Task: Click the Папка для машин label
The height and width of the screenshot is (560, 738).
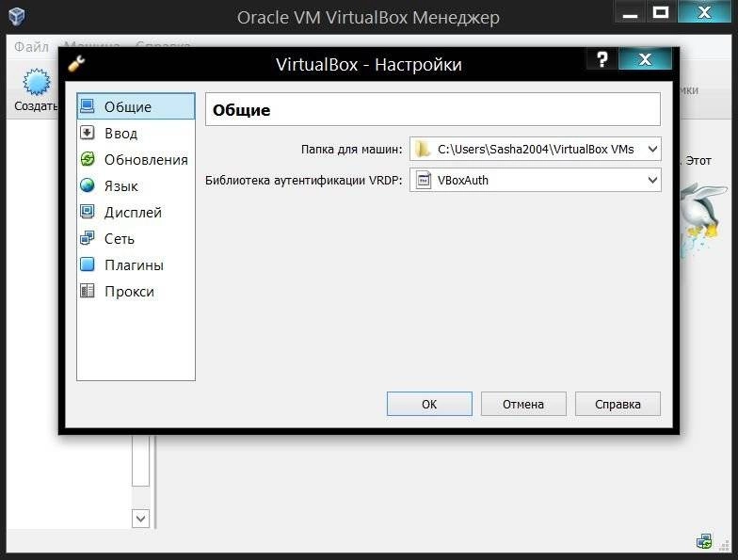Action: coord(352,149)
